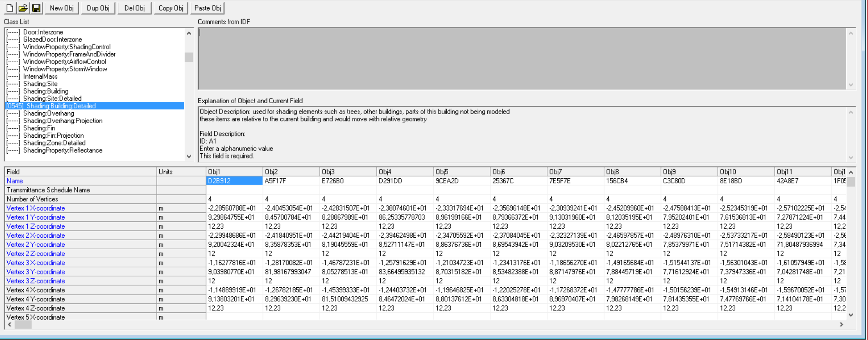The height and width of the screenshot is (340, 868).
Task: Click the Save floppy disk icon
Action: point(36,8)
